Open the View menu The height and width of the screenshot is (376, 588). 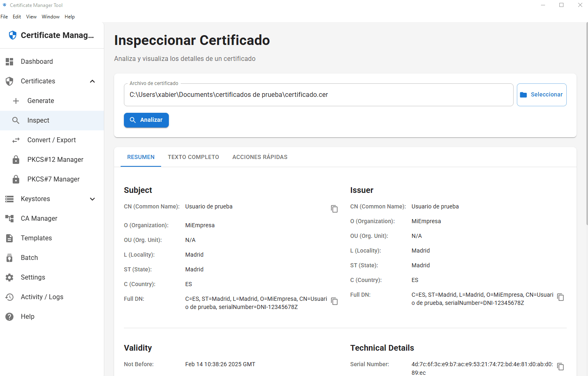(x=31, y=17)
